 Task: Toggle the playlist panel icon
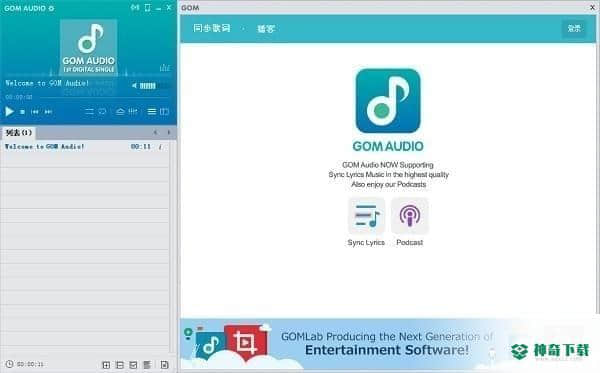[x=152, y=111]
